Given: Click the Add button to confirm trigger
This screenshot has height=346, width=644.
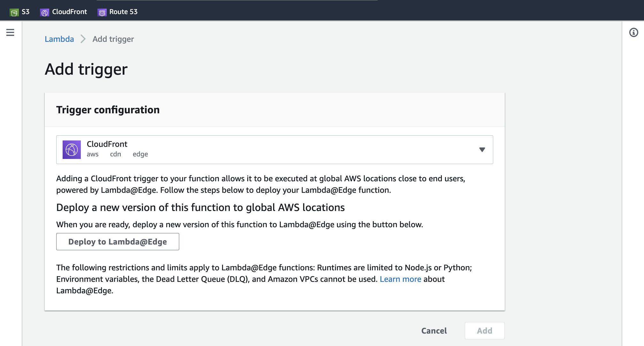Looking at the screenshot, I should click(484, 331).
